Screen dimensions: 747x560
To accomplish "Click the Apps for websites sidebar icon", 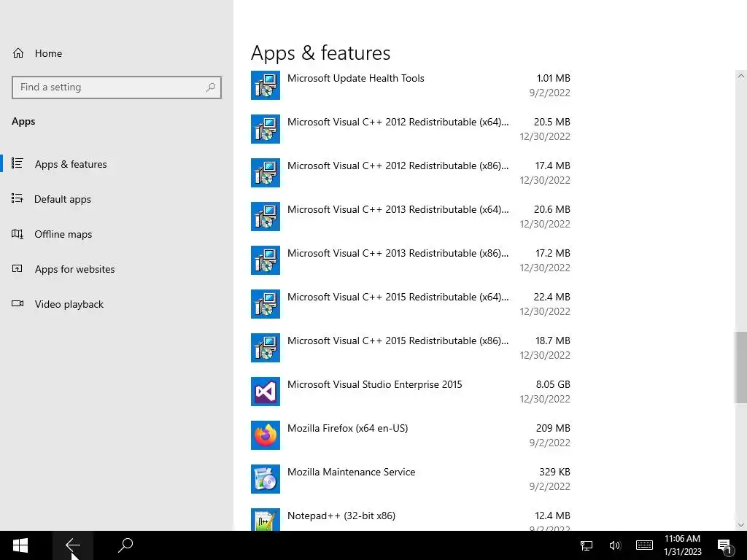I will (18, 268).
